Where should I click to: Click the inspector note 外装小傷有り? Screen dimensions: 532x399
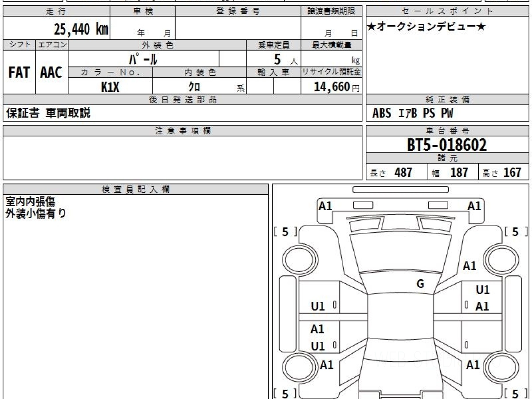(x=36, y=213)
